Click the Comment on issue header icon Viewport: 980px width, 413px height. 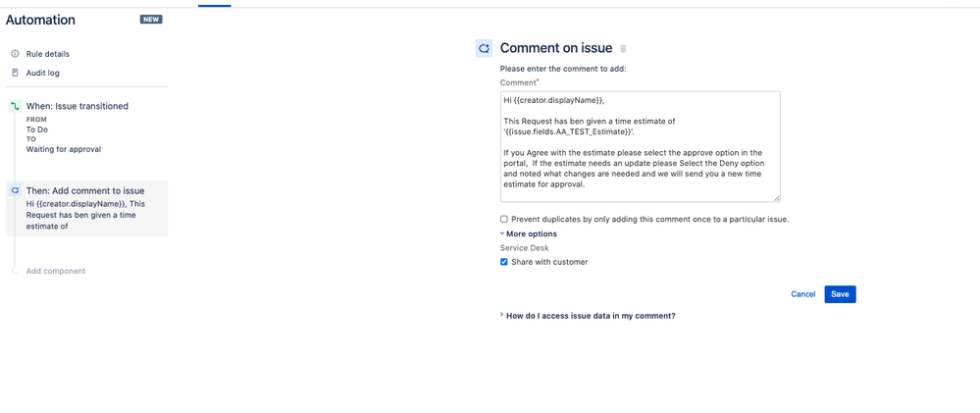pos(484,48)
